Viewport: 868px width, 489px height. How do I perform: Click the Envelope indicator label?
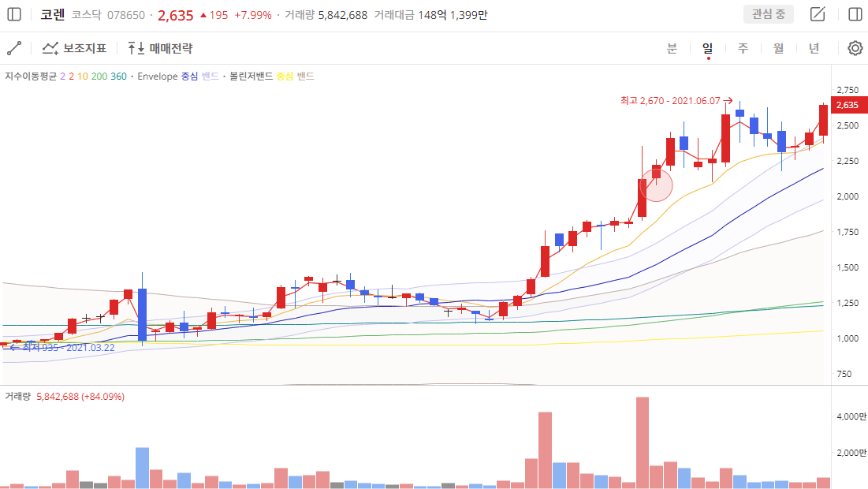(157, 77)
